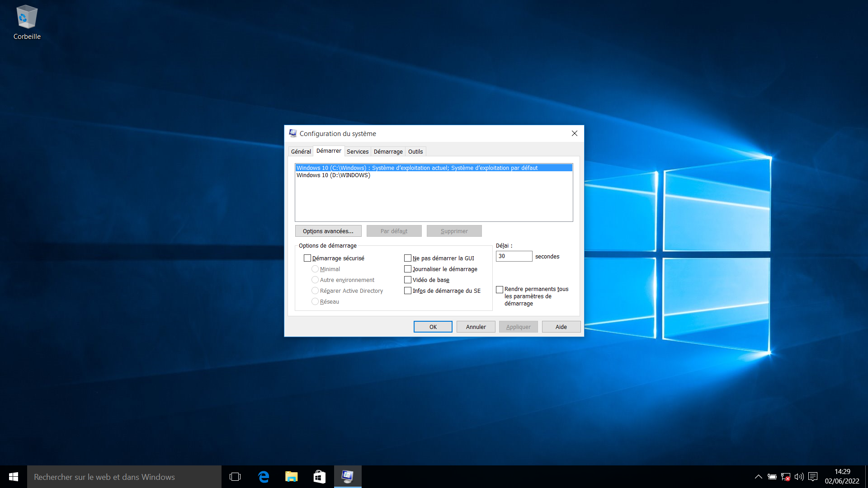Click the System Configuration title bar icon
Screen dimensions: 868x488
[x=293, y=133]
